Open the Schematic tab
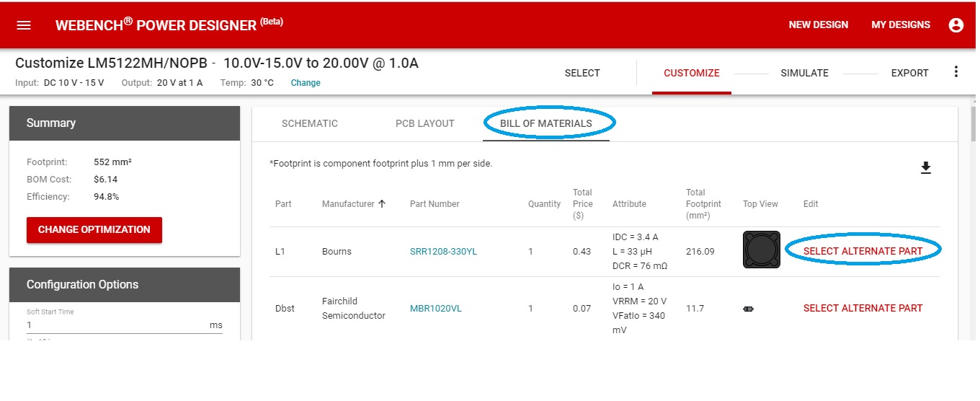Image resolution: width=980 pixels, height=401 pixels. click(310, 123)
